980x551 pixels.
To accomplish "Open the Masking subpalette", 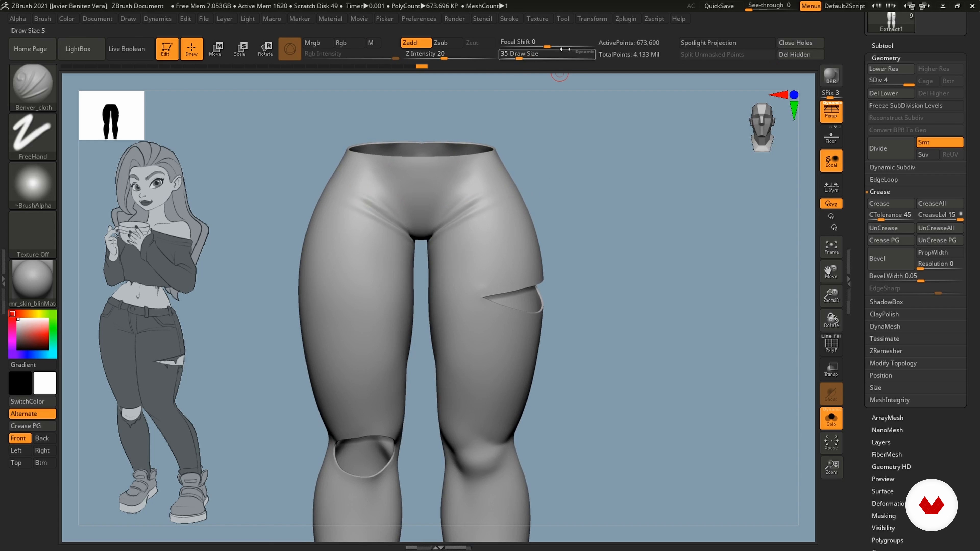I will [x=883, y=515].
